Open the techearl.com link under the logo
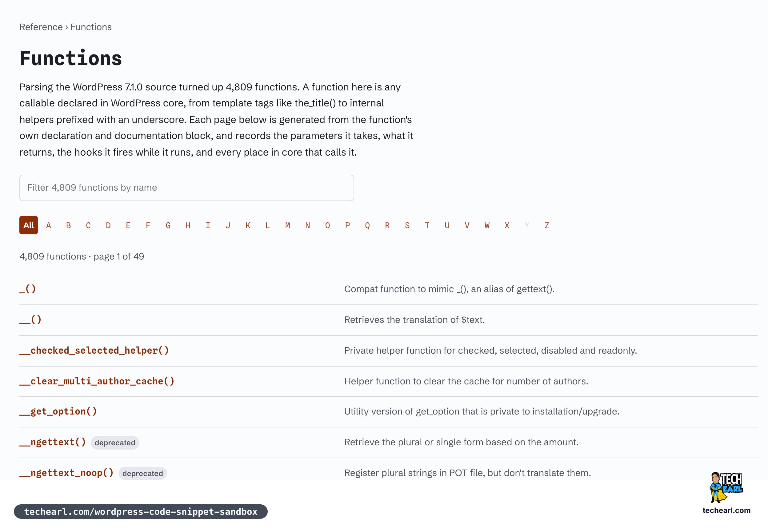 (726, 510)
